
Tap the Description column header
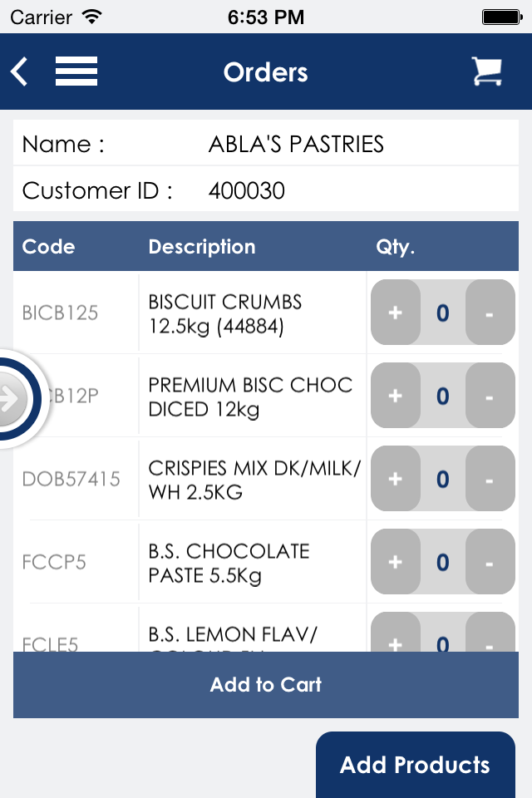202,247
